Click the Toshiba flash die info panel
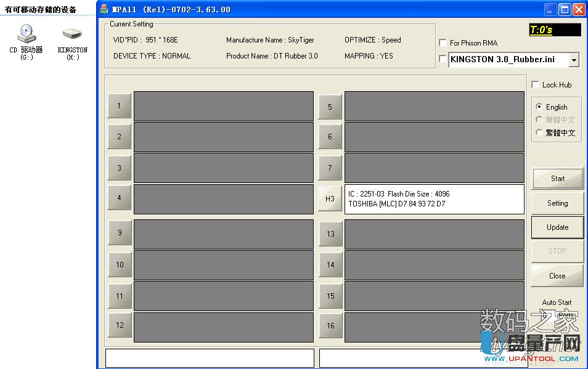Image resolution: width=588 pixels, height=369 pixels. pos(435,198)
